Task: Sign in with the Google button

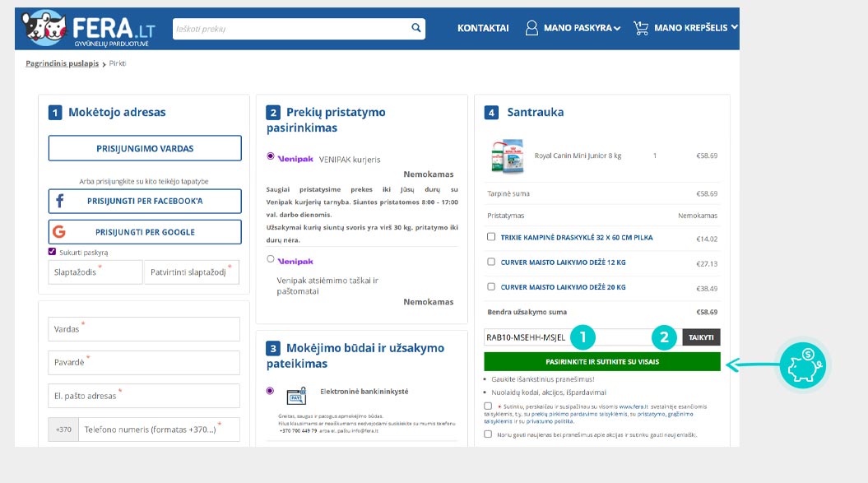Action: pyautogui.click(x=145, y=232)
